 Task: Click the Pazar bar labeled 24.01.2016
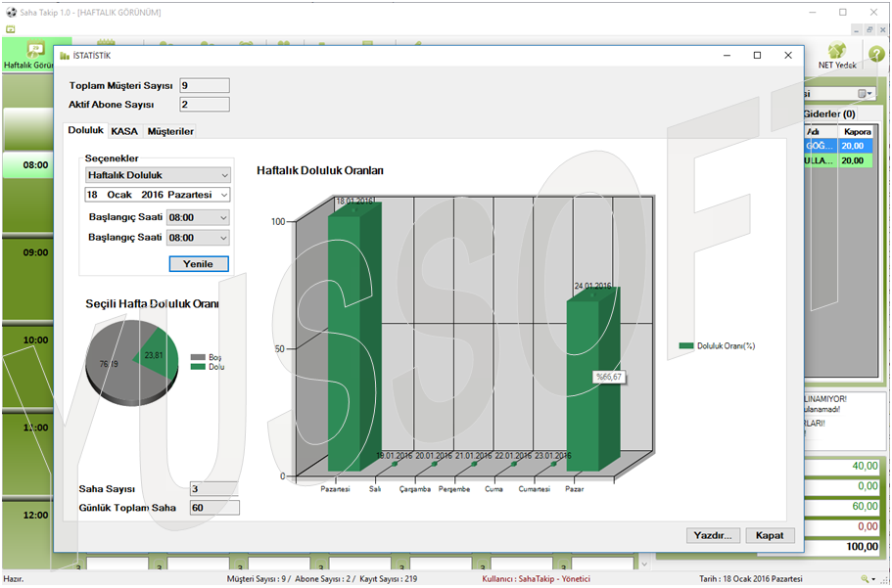[591, 380]
